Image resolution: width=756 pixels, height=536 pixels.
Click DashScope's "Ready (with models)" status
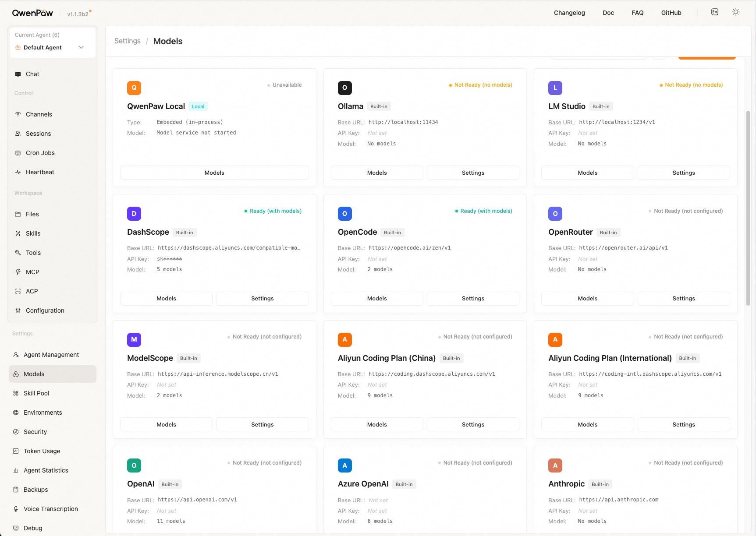(273, 211)
